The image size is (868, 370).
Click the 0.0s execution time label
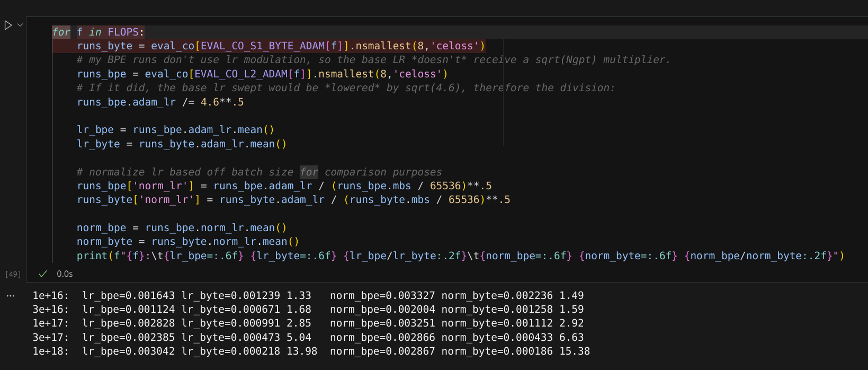pyautogui.click(x=65, y=274)
